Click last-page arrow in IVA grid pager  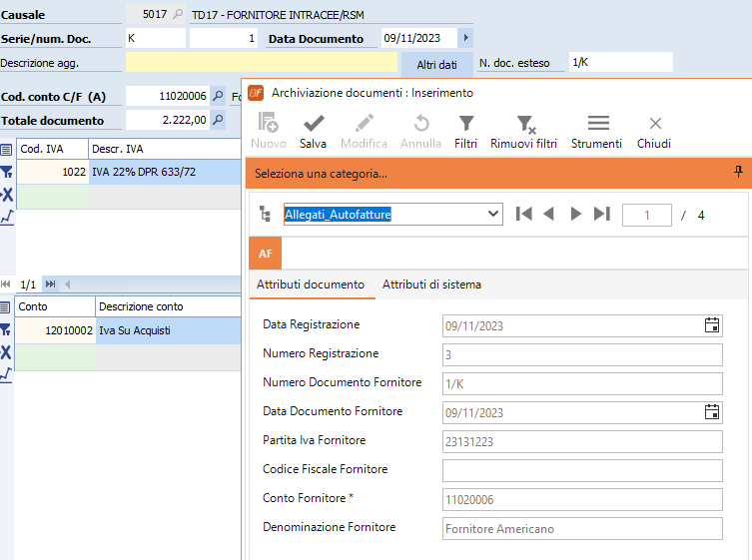click(50, 283)
